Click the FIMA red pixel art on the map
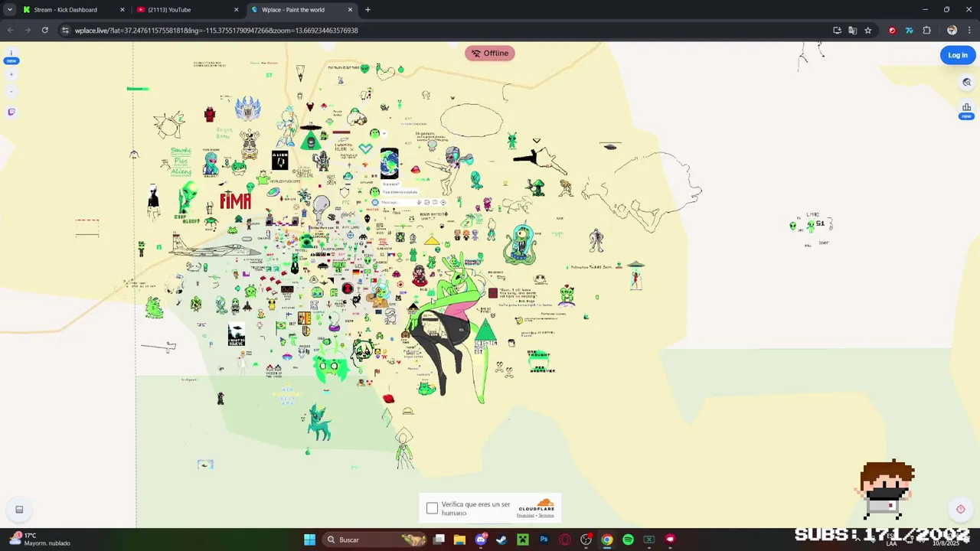 tap(235, 201)
